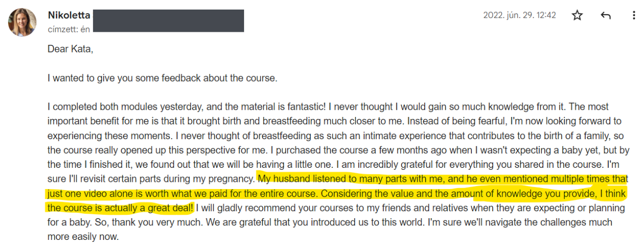This screenshot has height=252, width=644.
Task: Click the reply arrow icon
Action: [x=606, y=16]
